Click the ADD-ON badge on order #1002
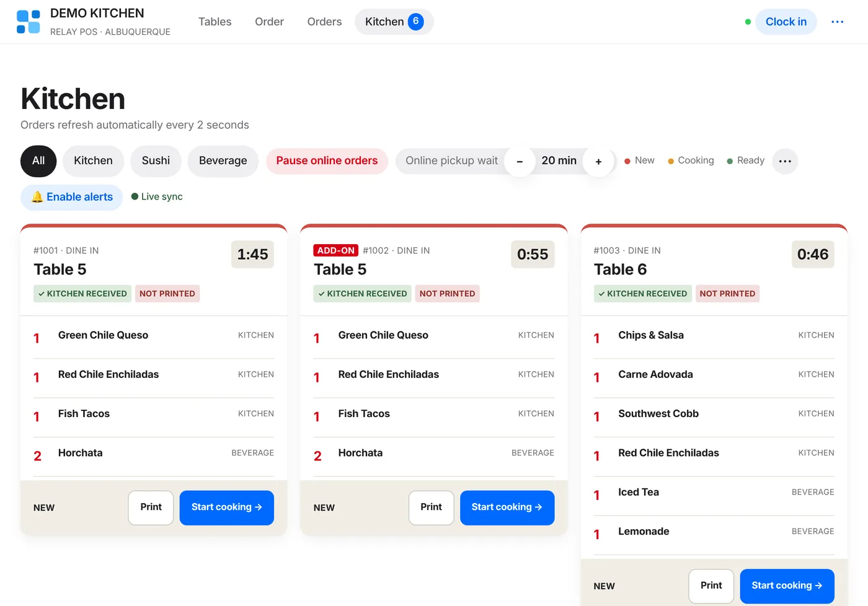868x606 pixels. tap(335, 250)
